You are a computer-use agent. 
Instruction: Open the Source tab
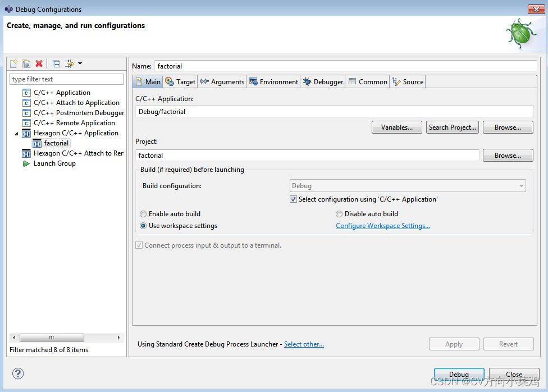pyautogui.click(x=408, y=82)
